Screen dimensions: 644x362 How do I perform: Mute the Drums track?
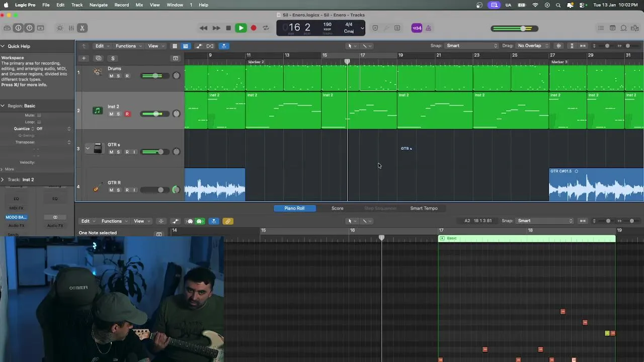(111, 76)
